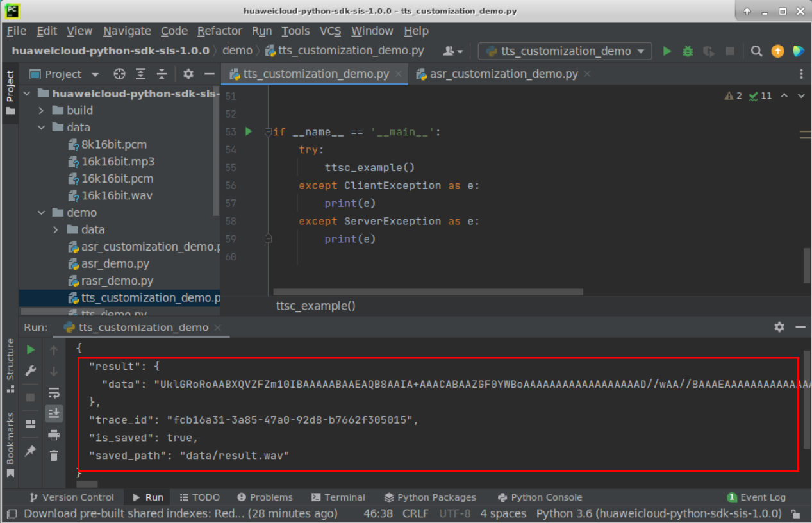812x523 pixels.
Task: Click the Run console horizontal scrollbar
Action: tap(87, 485)
